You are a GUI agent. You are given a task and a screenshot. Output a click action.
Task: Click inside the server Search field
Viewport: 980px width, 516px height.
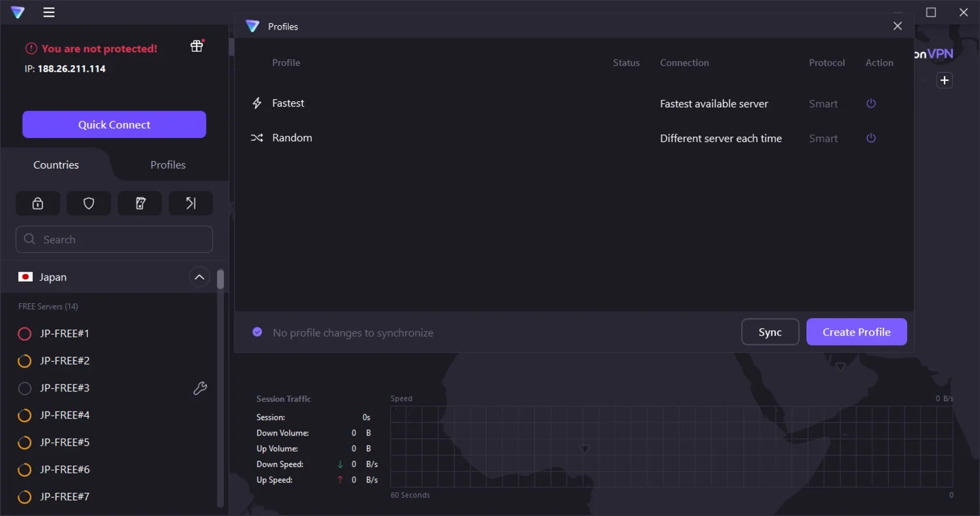pyautogui.click(x=114, y=239)
